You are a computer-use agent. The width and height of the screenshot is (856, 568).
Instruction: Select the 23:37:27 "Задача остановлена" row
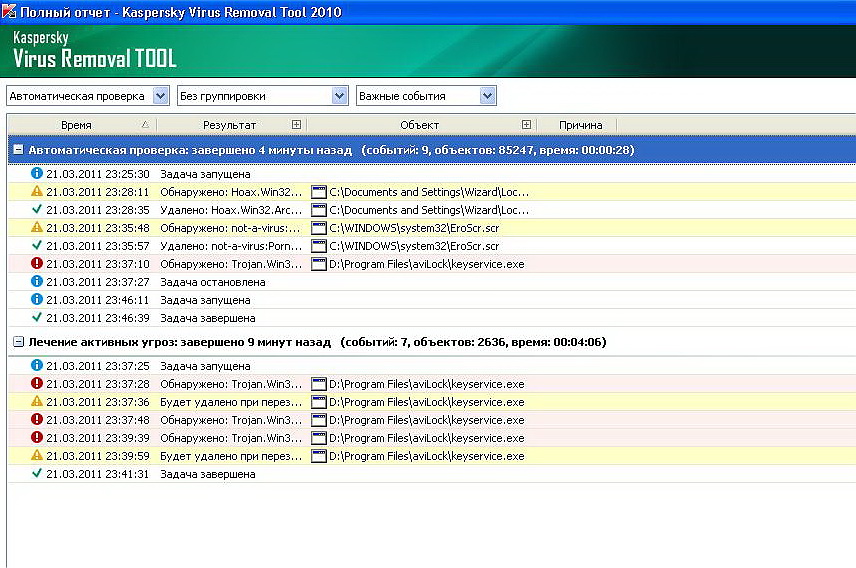(x=212, y=282)
